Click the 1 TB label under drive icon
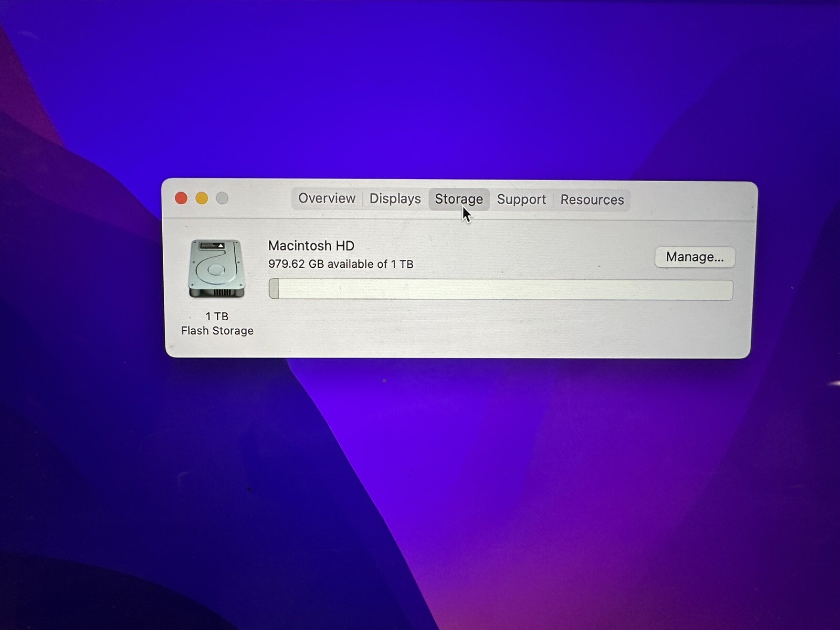 click(x=217, y=316)
